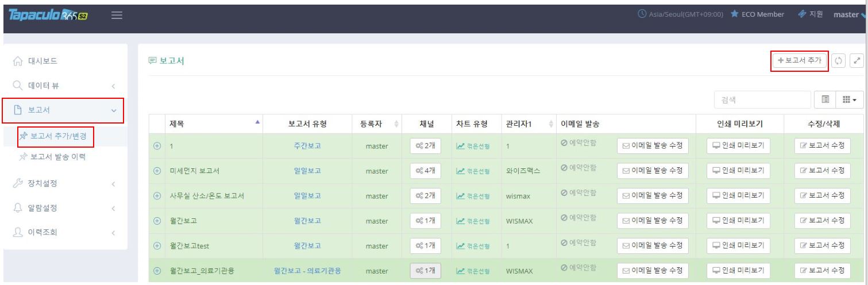Open print preview for report 1
Image resolution: width=868 pixels, height=285 pixels.
(738, 146)
